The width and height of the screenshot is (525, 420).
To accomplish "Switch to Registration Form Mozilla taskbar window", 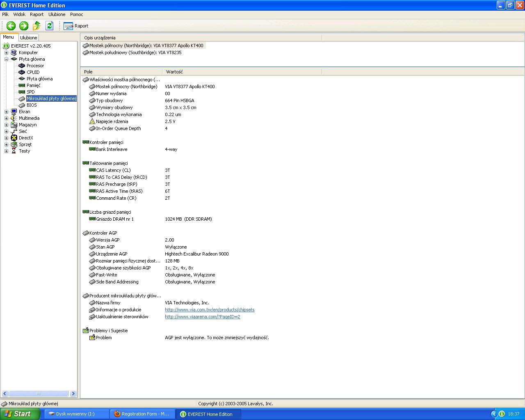I will pos(143,414).
